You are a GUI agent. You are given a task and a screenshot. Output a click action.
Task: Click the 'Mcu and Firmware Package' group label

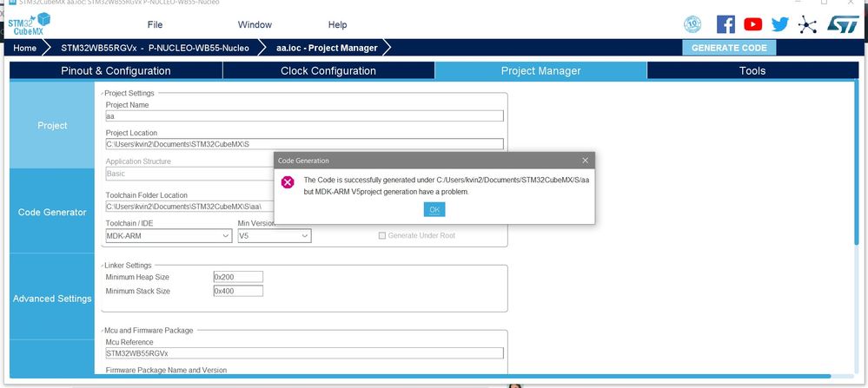pyautogui.click(x=149, y=331)
